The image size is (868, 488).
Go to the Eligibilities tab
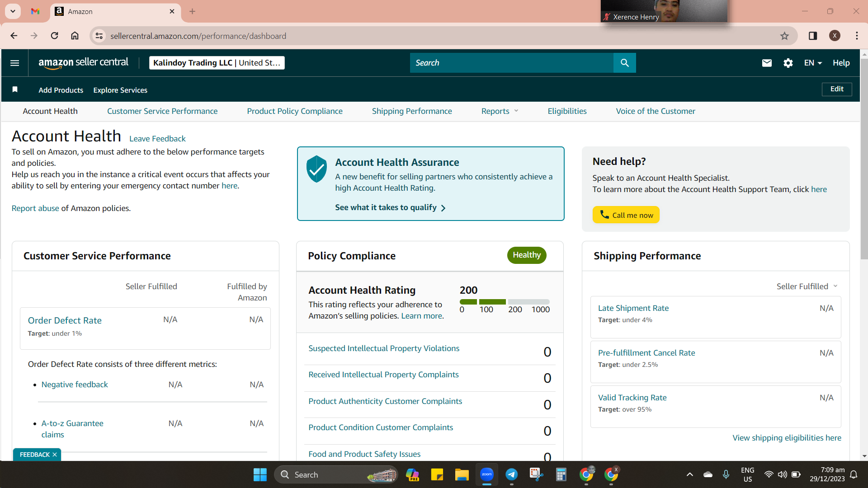567,111
